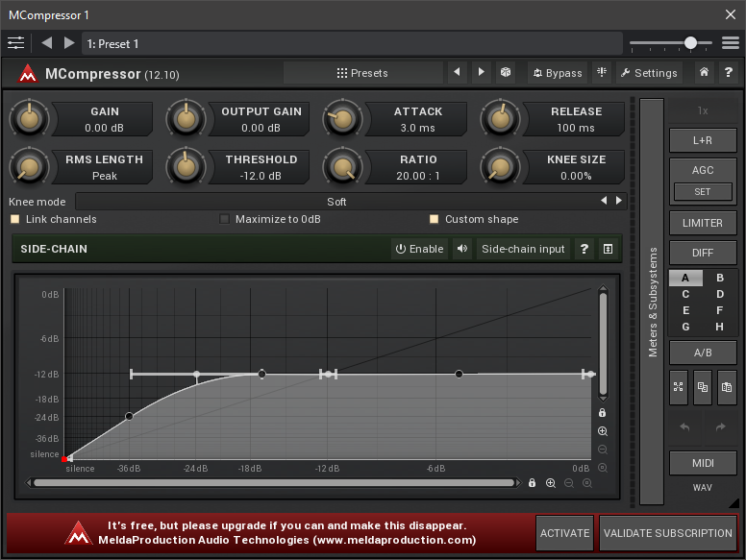The image size is (746, 560).
Task: Select preset slot A
Action: 685,278
